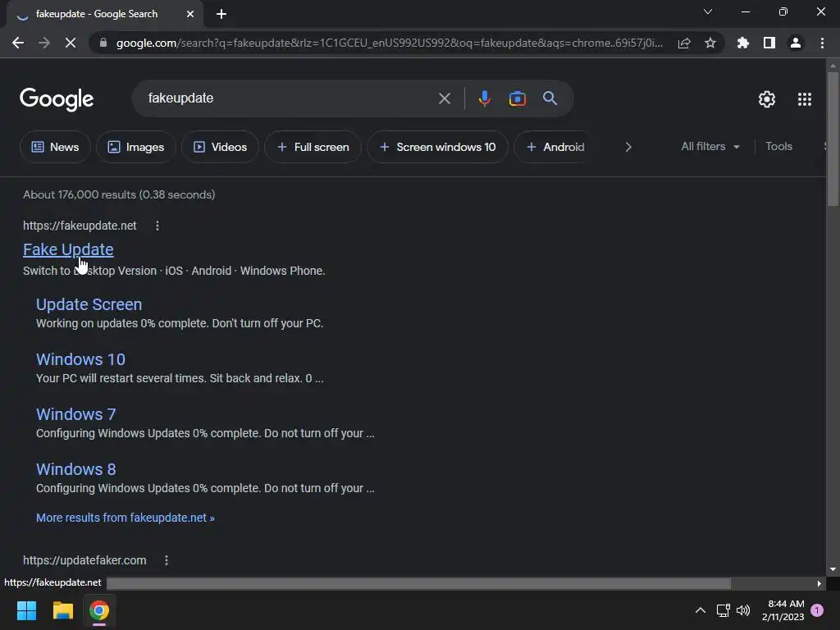Switch to Images results
Viewport: 840px width, 630px height.
click(x=136, y=147)
